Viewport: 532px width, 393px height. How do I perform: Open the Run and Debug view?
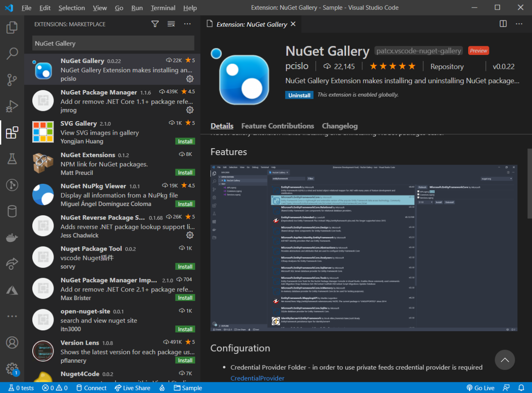pos(12,106)
